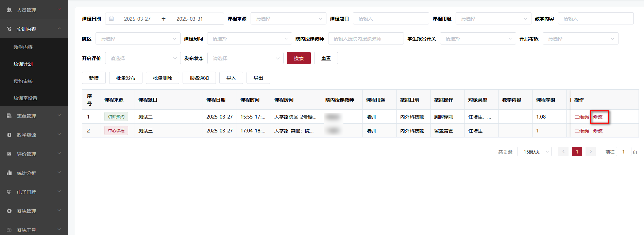Open the 发布状态 dropdown
The image size is (644, 235).
245,58
